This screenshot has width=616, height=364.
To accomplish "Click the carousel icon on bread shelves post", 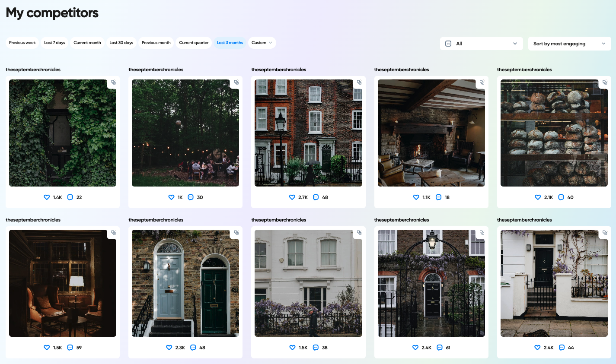I will pyautogui.click(x=605, y=82).
